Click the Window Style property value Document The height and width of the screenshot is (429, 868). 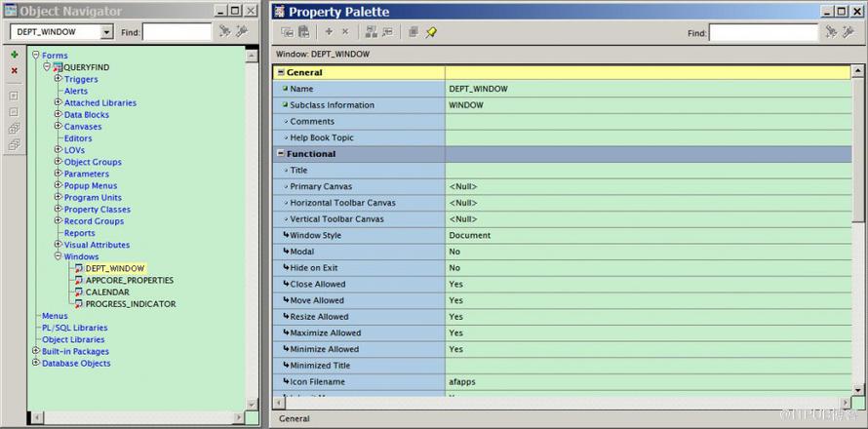[470, 235]
